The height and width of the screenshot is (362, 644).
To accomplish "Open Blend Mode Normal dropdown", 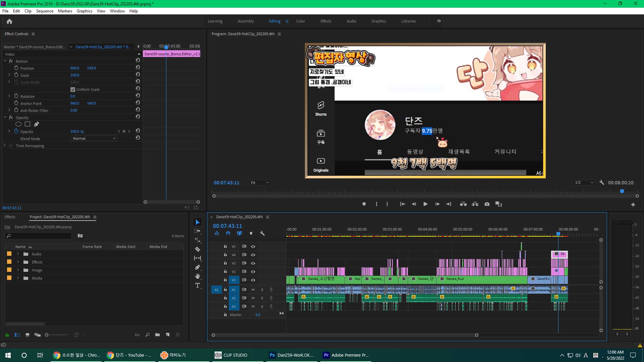I will tap(94, 138).
